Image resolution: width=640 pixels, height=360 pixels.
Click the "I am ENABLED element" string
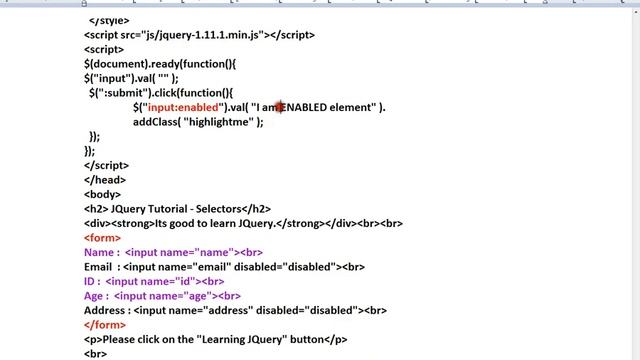tap(313, 107)
